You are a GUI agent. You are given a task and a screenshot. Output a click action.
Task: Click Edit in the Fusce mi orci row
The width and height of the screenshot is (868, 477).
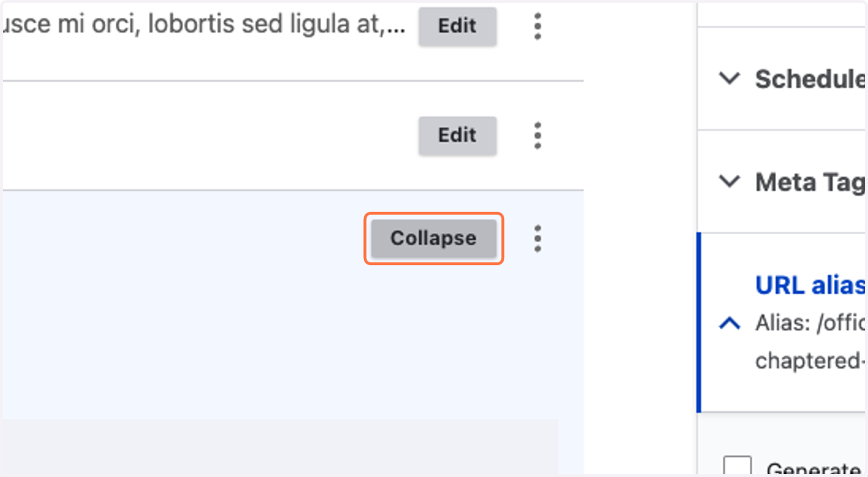(457, 26)
